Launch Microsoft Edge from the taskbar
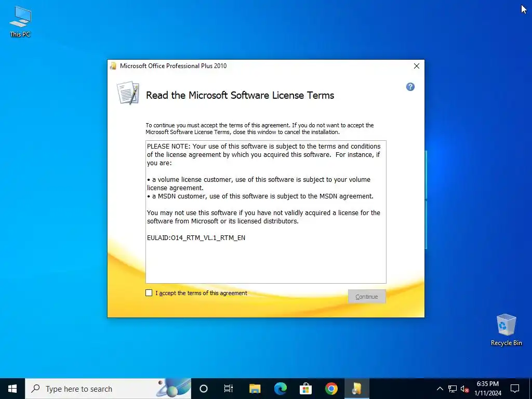Screen dimensions: 532x399 tap(280, 389)
